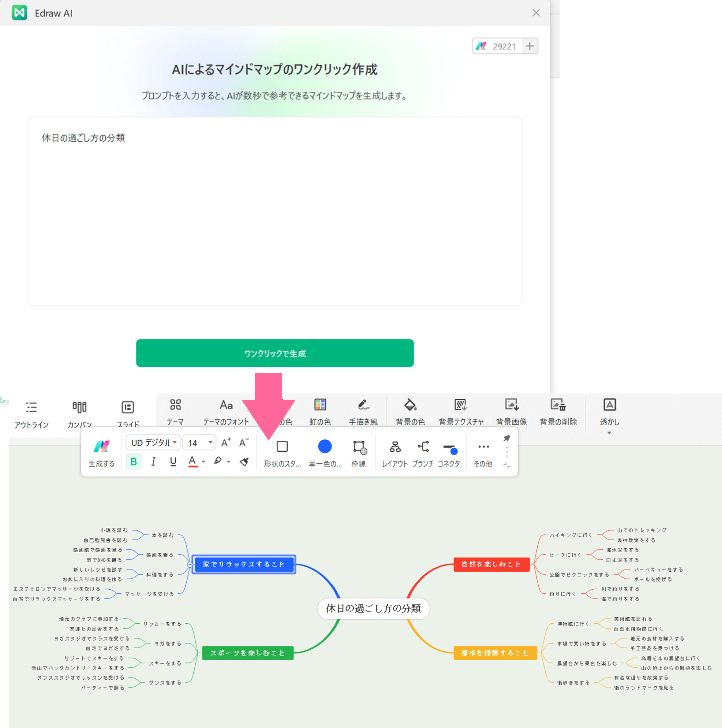Toggle italic formatting I
Viewport: 722px width, 728px height.
click(153, 462)
